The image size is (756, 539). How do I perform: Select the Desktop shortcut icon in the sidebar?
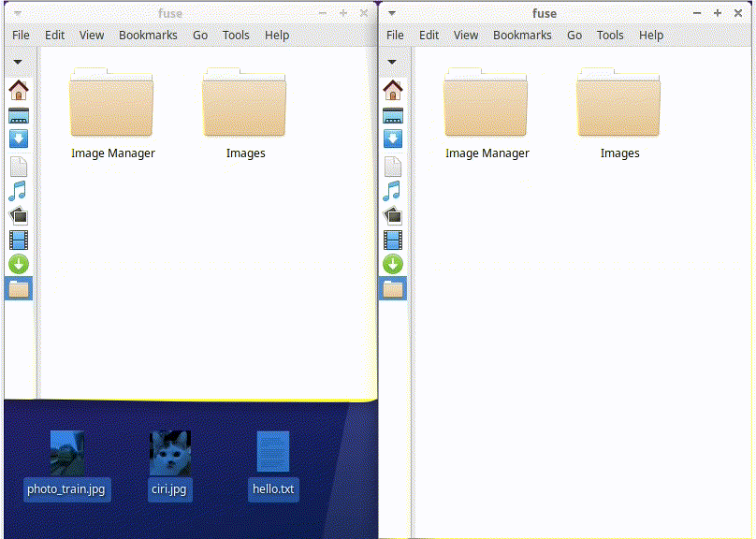[x=19, y=114]
